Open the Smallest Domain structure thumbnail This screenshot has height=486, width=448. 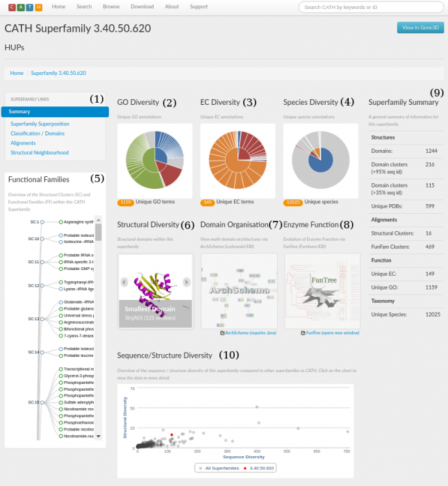click(x=156, y=291)
